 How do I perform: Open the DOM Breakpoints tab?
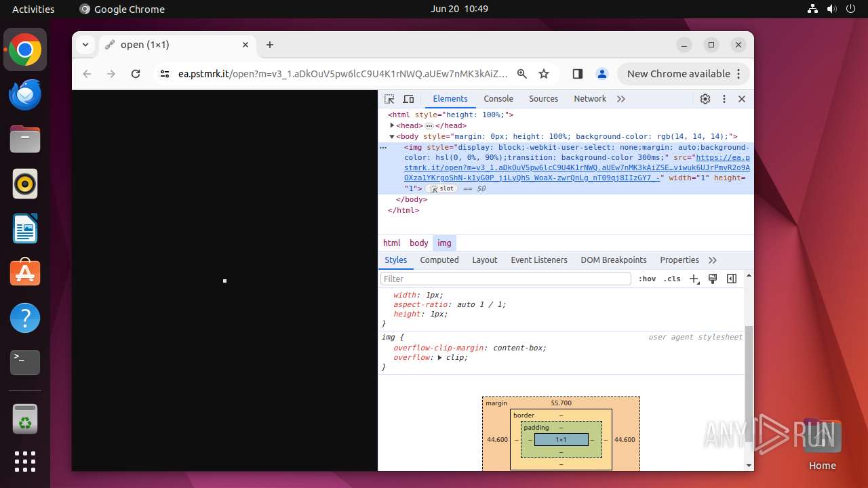614,260
